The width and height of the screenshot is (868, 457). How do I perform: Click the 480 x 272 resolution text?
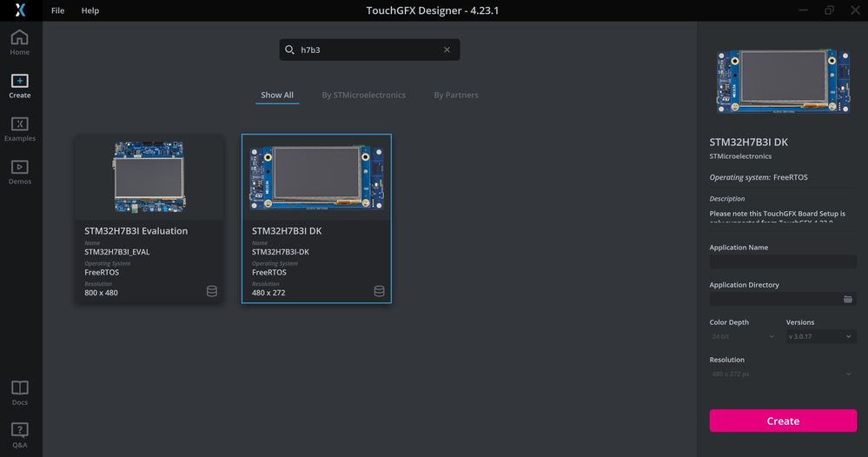[268, 293]
